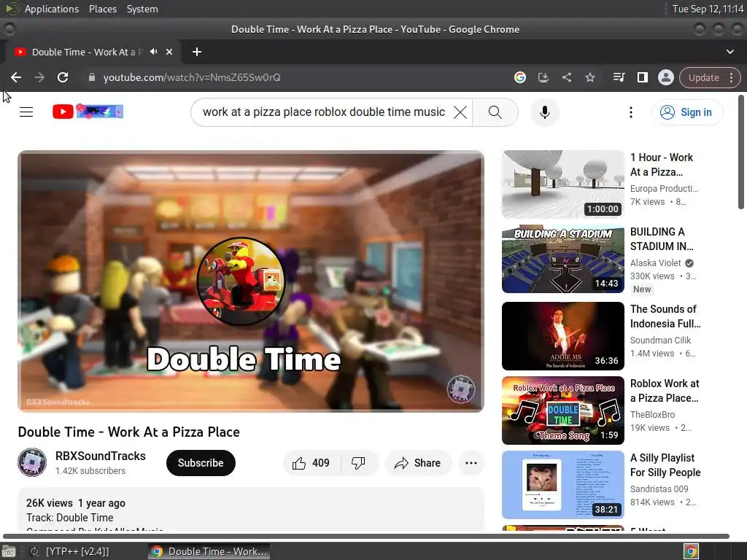The height and width of the screenshot is (560, 747).
Task: Start voice search with the microphone icon
Action: coord(544,112)
